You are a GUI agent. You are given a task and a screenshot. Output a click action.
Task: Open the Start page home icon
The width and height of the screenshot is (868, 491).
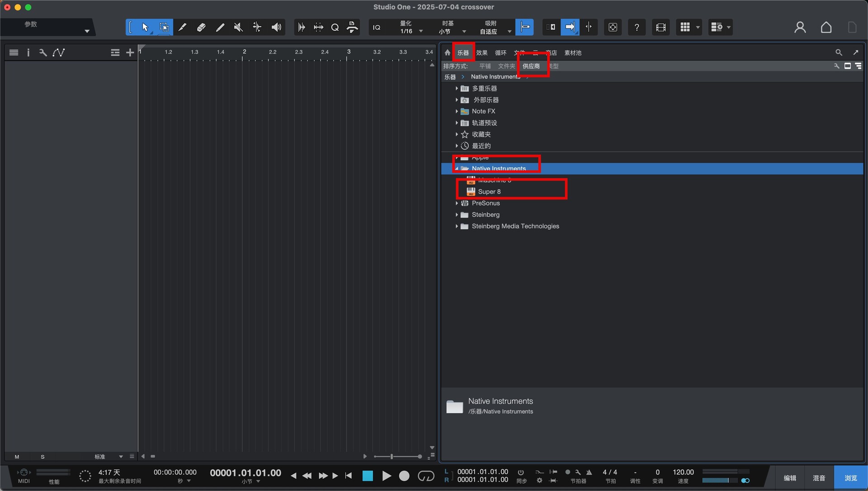tap(826, 27)
